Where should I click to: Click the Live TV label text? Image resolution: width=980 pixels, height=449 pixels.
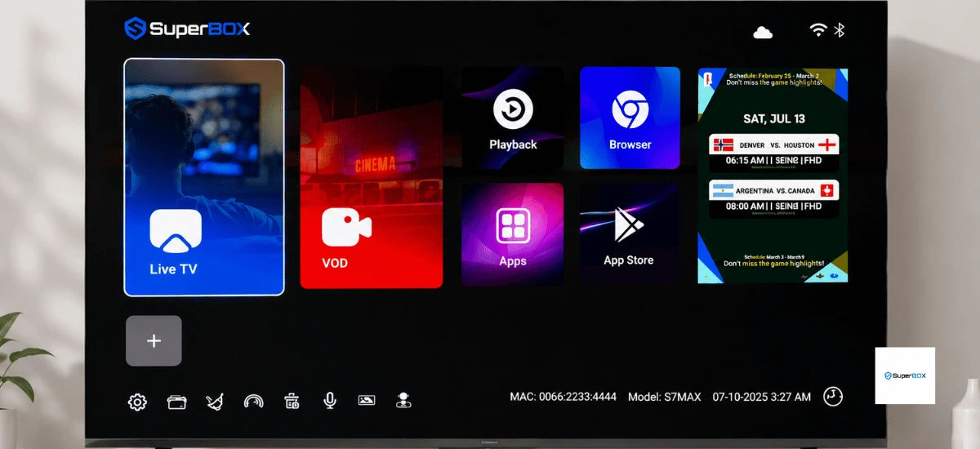tap(173, 269)
